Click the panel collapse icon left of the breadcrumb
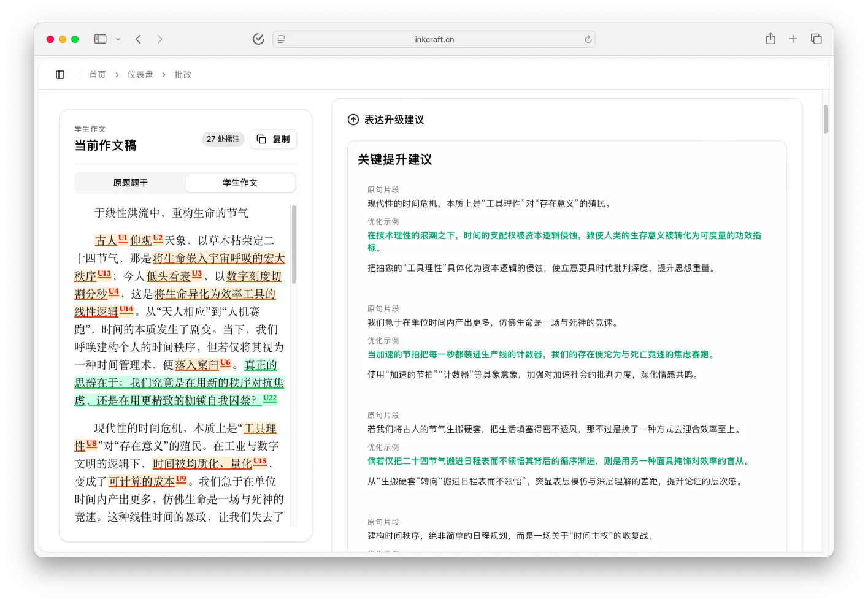868x602 pixels. coord(60,74)
